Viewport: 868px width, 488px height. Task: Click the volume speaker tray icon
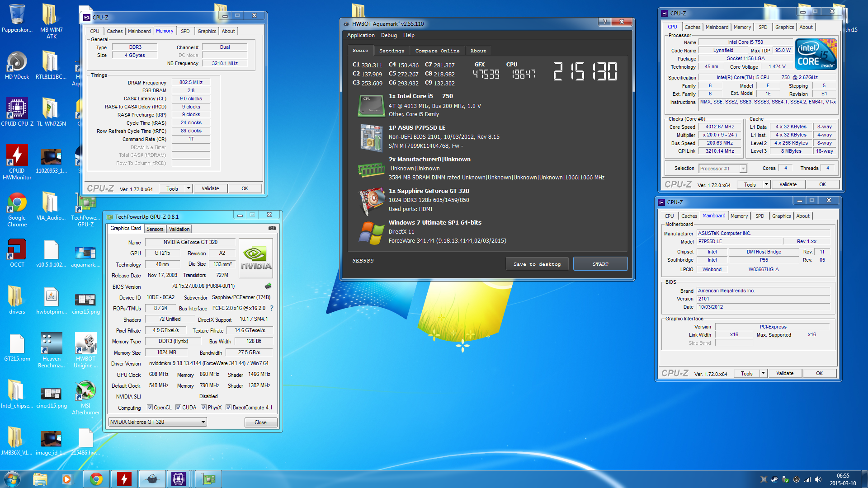(818, 479)
